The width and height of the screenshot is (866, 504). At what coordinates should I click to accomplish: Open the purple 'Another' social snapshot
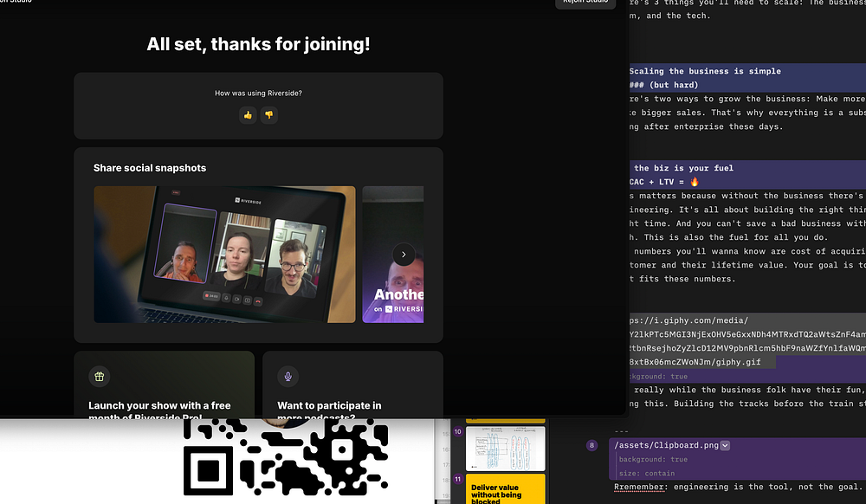point(393,255)
